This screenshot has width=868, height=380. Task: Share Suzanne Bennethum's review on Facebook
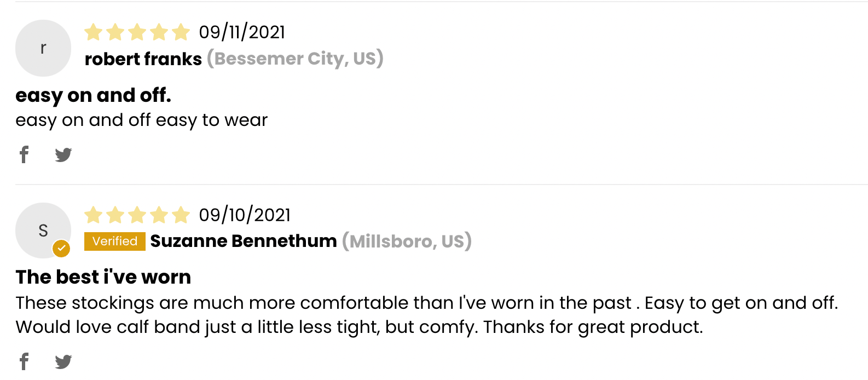click(x=24, y=361)
